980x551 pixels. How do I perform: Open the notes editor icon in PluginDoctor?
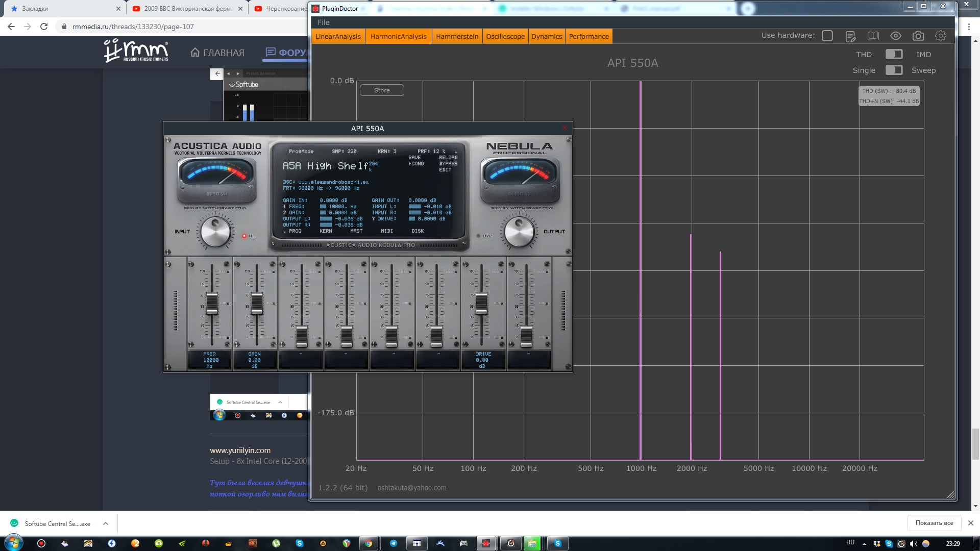pyautogui.click(x=850, y=36)
